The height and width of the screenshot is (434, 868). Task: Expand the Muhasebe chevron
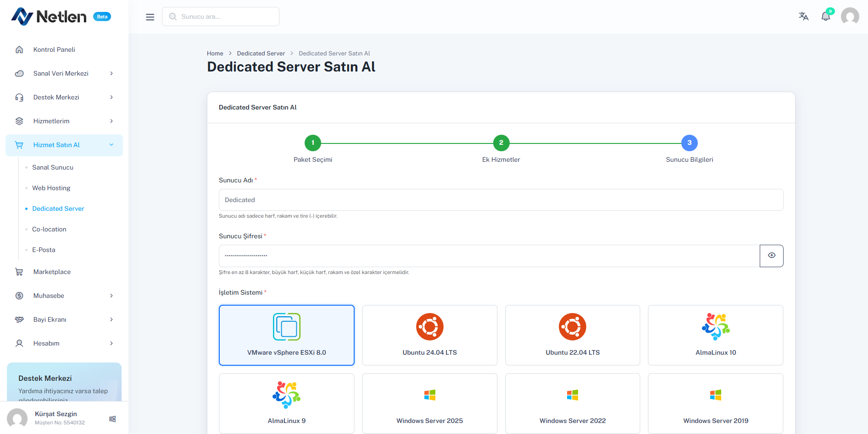pos(111,296)
